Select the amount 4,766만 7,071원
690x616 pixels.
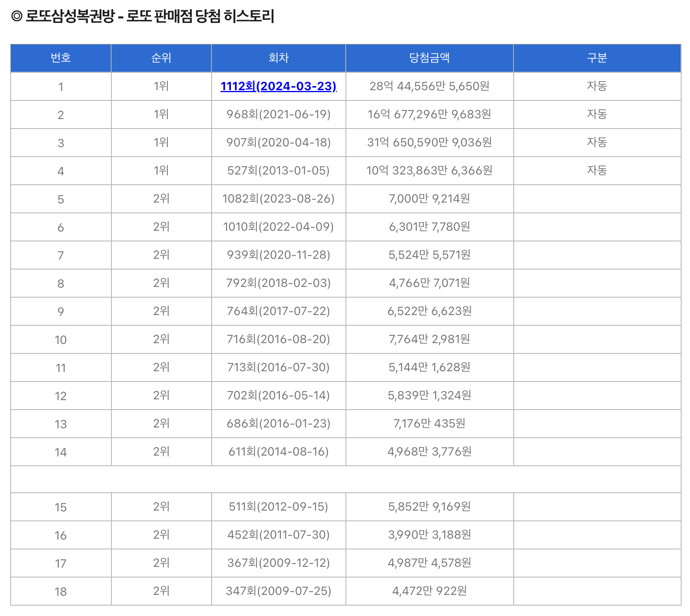[x=429, y=283]
